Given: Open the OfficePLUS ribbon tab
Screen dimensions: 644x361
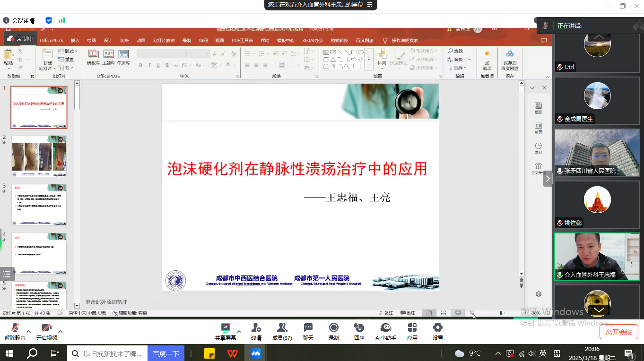Looking at the screenshot, I should click(x=52, y=41).
